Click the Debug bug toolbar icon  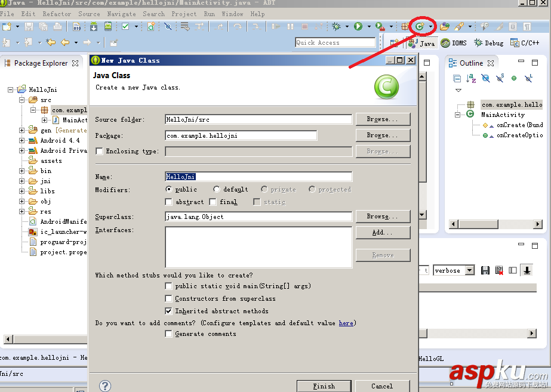point(336,27)
